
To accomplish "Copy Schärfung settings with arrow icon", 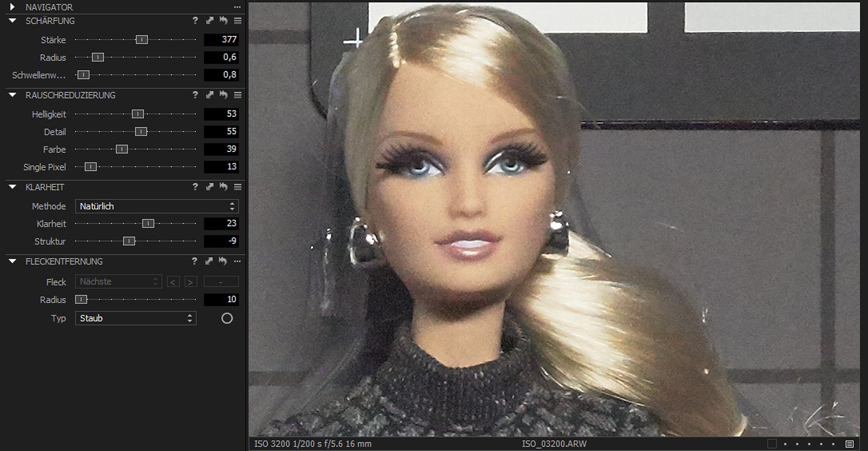I will click(x=210, y=20).
